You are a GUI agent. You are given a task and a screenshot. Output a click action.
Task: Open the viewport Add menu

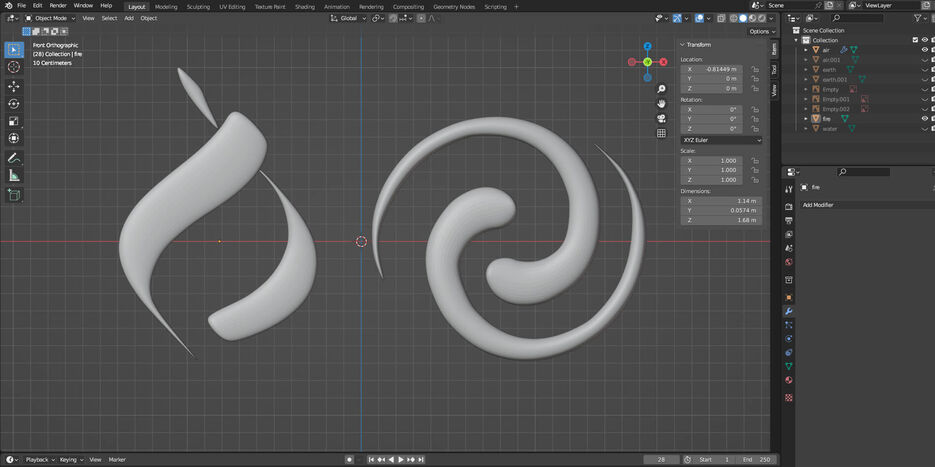click(129, 18)
